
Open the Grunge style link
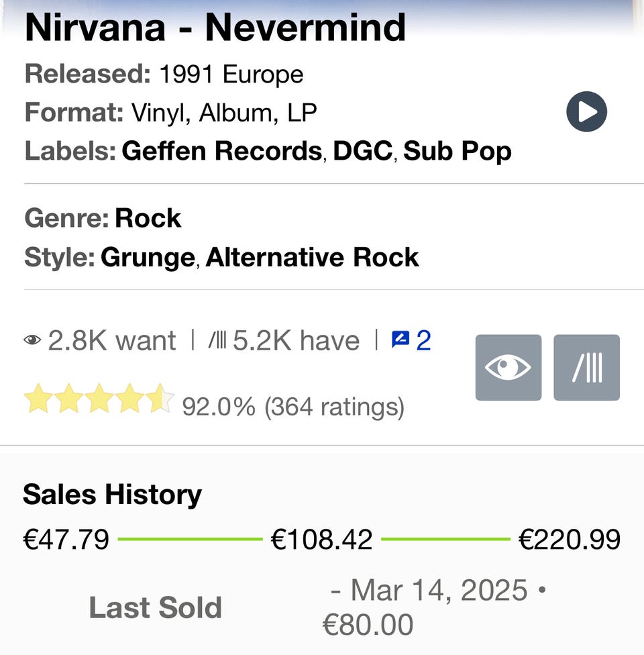pos(148,258)
